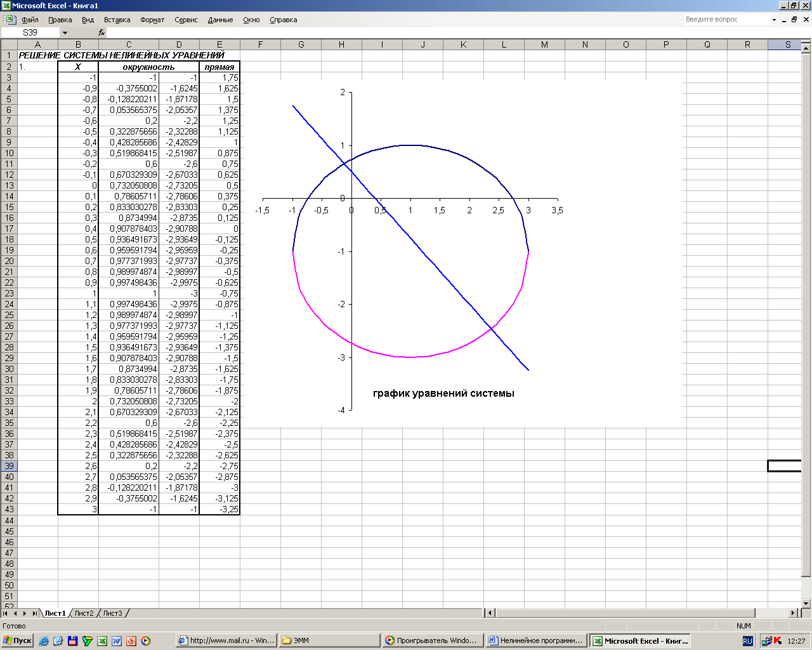This screenshot has height=650, width=812.
Task: Click the Введите вопрос help box
Action: click(726, 20)
